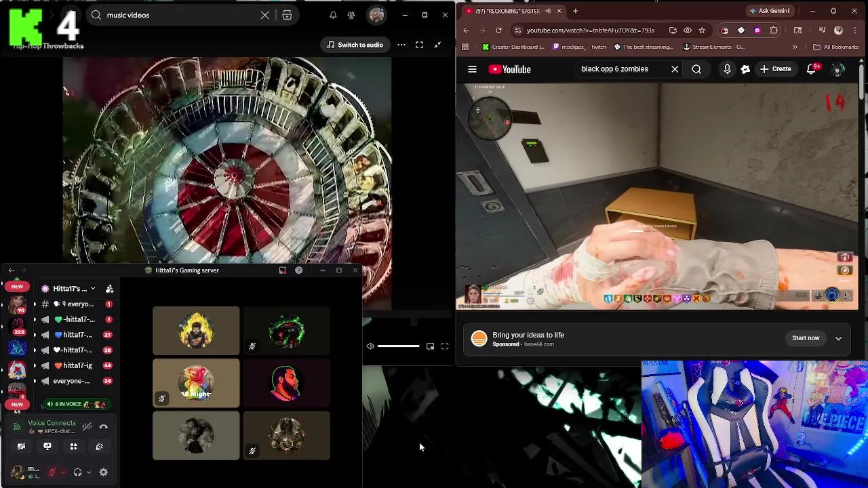Viewport: 868px width, 488px height.
Task: Unmute Discord microphone
Action: [x=52, y=472]
